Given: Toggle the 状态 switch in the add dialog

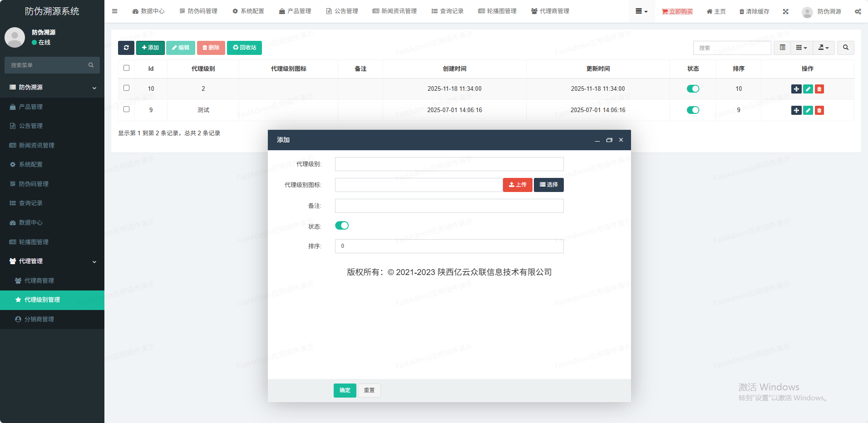Looking at the screenshot, I should [342, 226].
